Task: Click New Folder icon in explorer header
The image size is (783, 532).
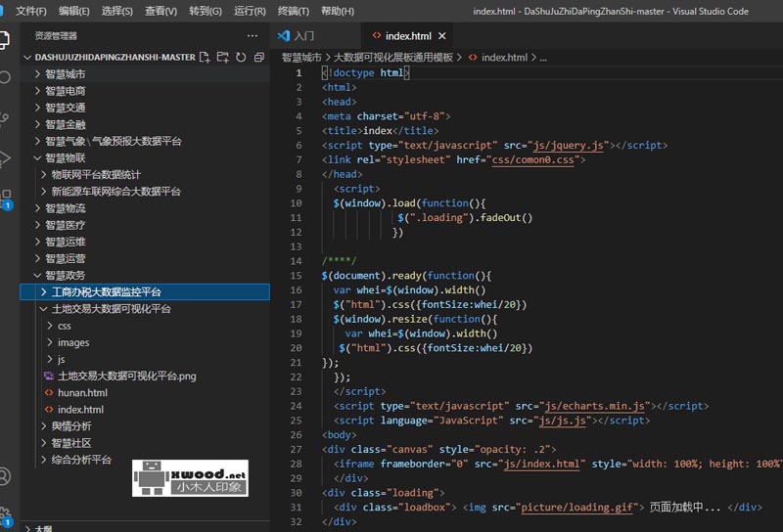Action: pyautogui.click(x=223, y=57)
